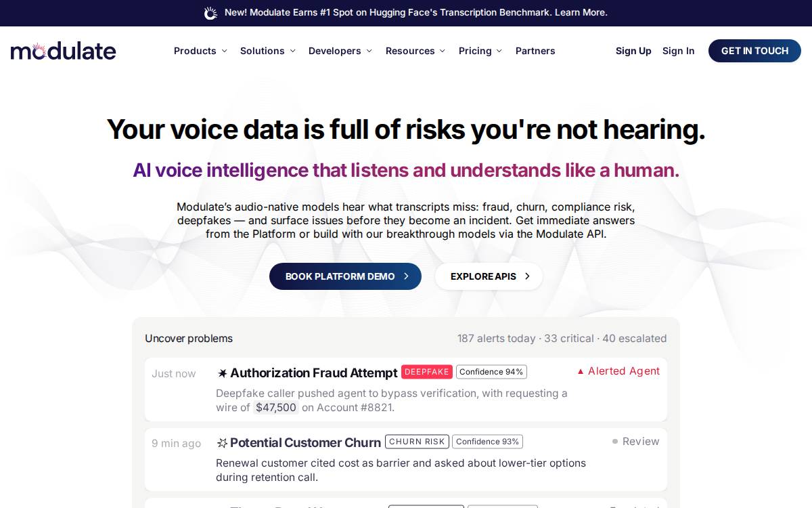Click the Alerted Agent triangle icon

tap(581, 371)
